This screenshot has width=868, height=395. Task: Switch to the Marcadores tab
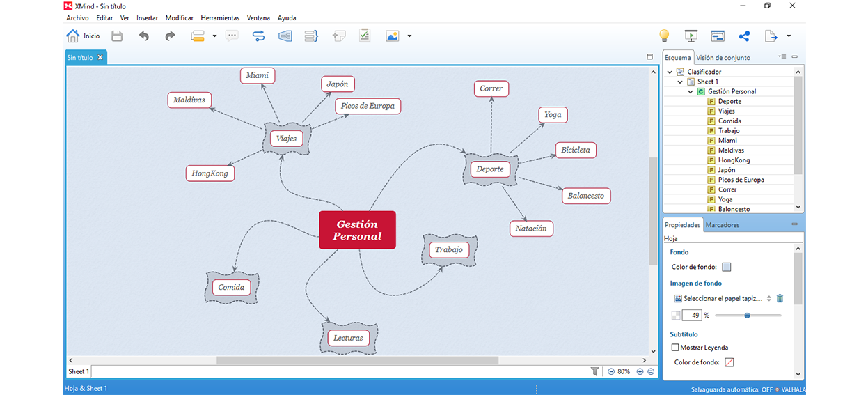(x=722, y=225)
